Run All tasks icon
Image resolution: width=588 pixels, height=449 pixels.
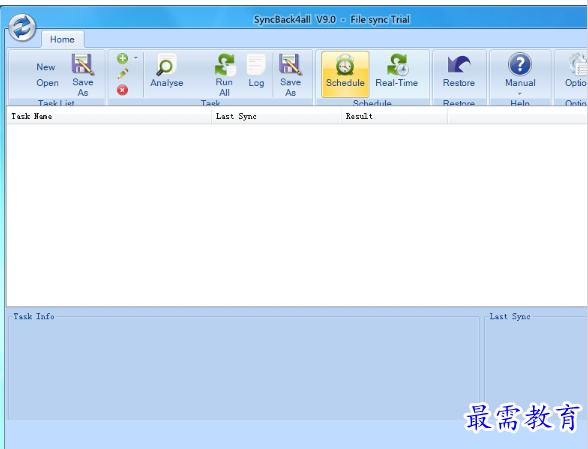click(x=225, y=65)
